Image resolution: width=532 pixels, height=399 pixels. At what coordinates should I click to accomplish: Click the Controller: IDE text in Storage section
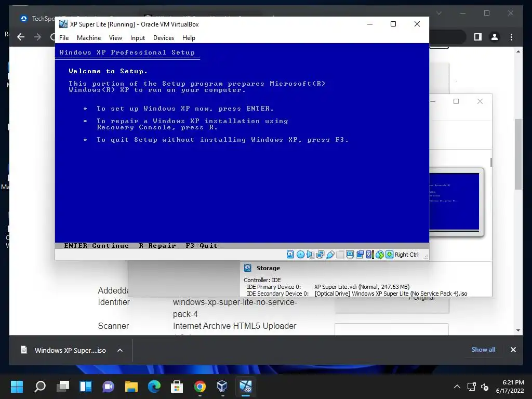click(x=262, y=280)
